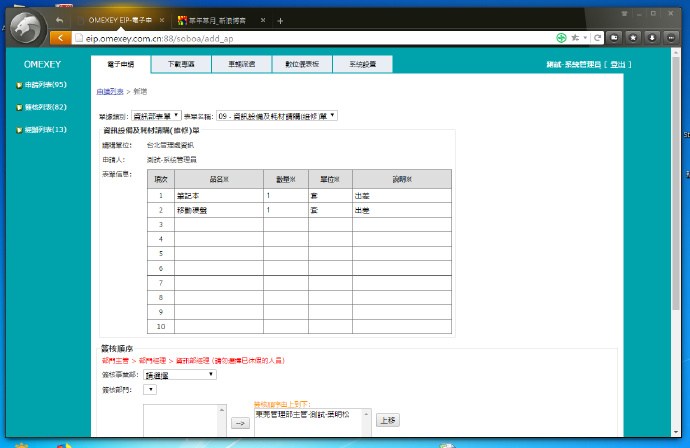Bookmark page with the star icon

tap(575, 38)
